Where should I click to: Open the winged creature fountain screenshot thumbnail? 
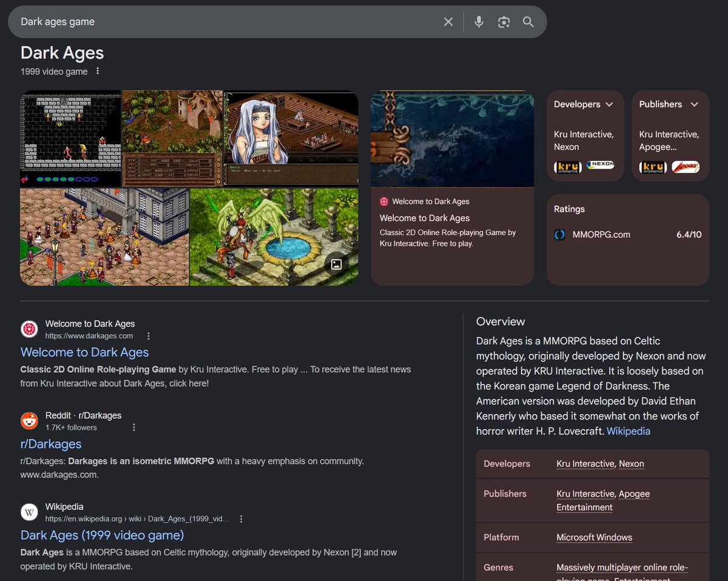click(x=274, y=237)
